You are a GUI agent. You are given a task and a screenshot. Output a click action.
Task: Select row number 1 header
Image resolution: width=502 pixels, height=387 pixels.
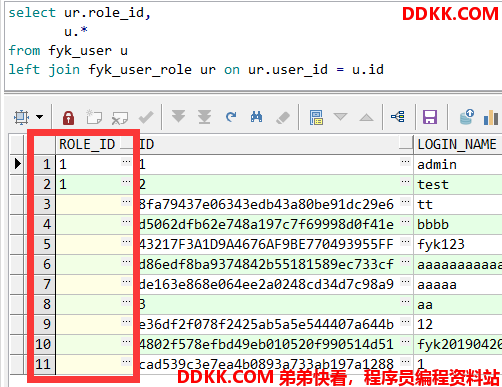click(44, 164)
